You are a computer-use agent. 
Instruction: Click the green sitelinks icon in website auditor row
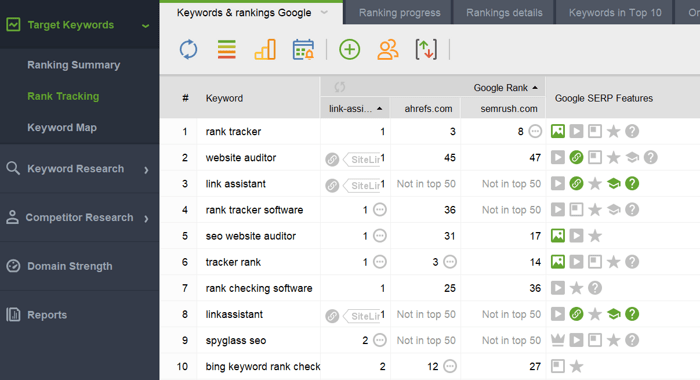click(576, 157)
